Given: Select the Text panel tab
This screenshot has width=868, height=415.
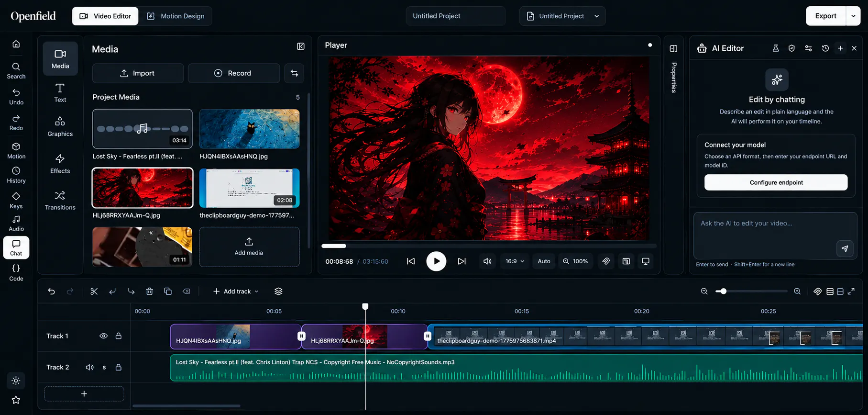Looking at the screenshot, I should [x=60, y=93].
